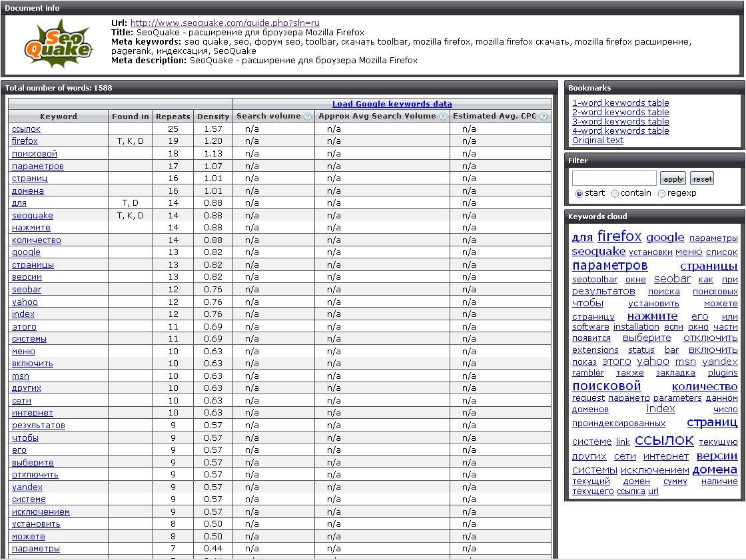Click the Found in column header
This screenshot has height=560, width=746.
131,117
